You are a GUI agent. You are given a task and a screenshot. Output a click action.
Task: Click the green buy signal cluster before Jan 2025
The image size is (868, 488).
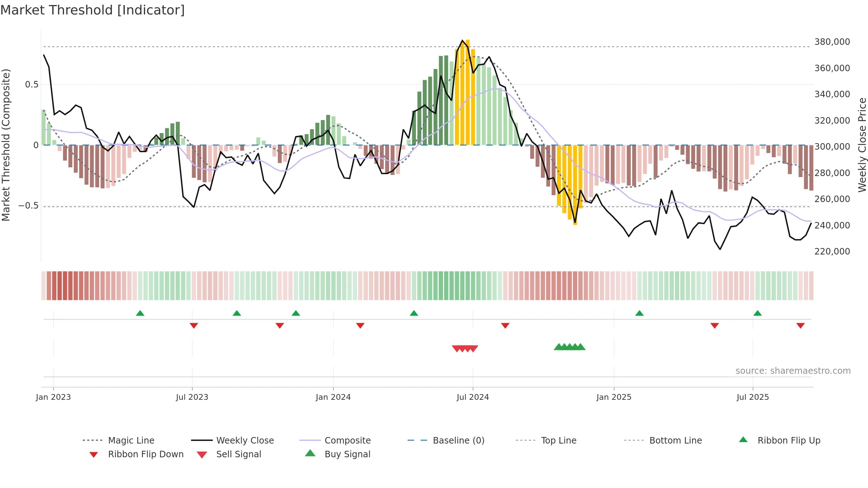click(x=570, y=347)
